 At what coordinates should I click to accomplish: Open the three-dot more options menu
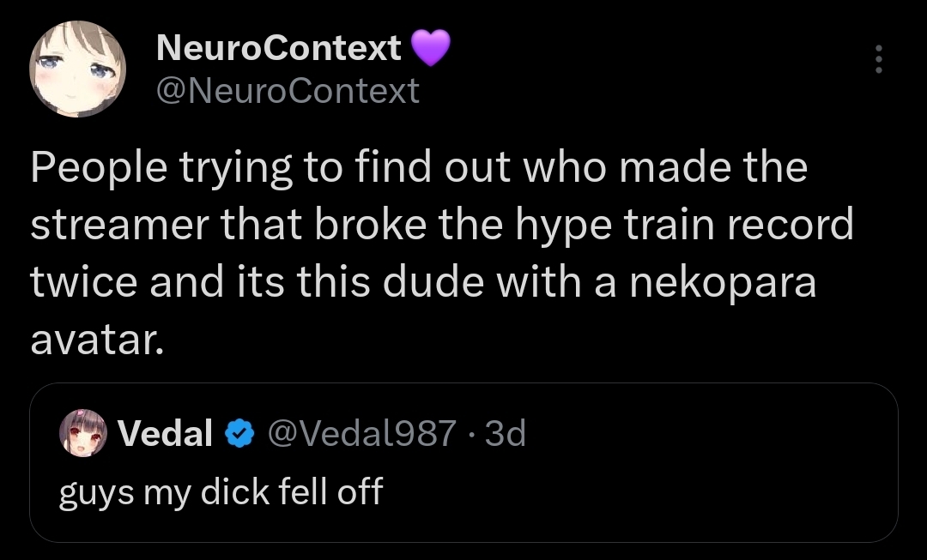point(879,59)
